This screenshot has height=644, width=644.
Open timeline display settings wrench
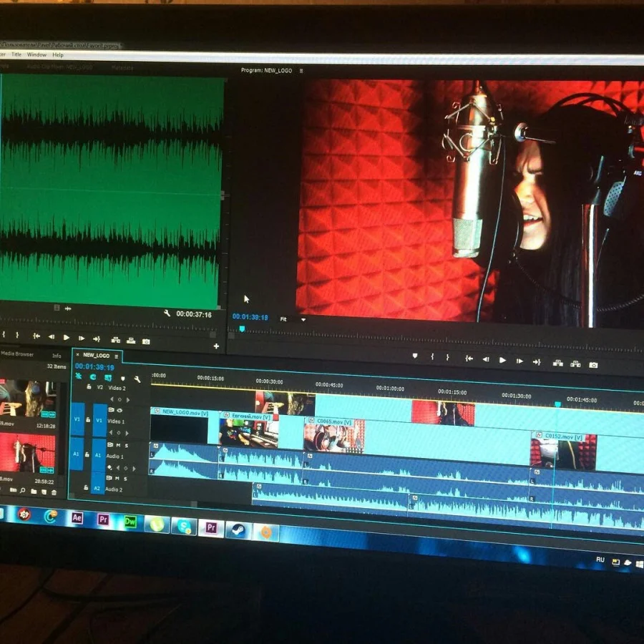[x=137, y=379]
